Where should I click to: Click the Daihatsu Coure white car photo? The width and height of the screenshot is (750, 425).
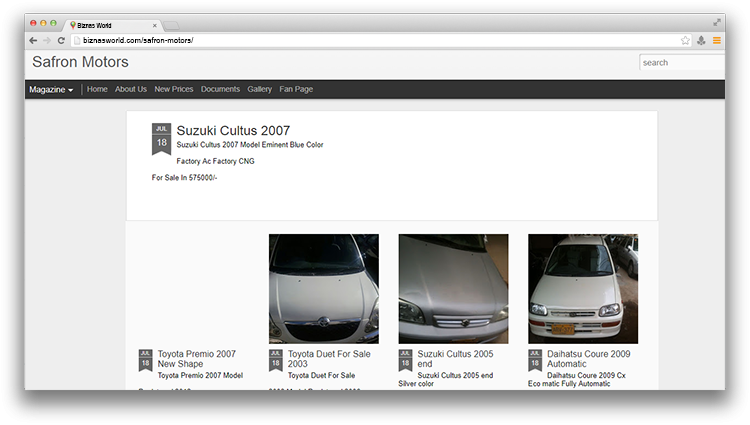pyautogui.click(x=582, y=289)
